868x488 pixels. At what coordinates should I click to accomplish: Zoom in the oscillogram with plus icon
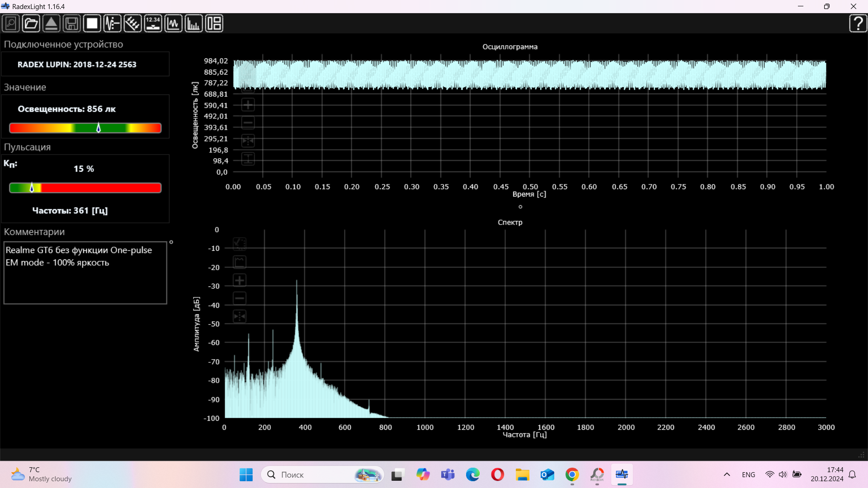click(248, 105)
